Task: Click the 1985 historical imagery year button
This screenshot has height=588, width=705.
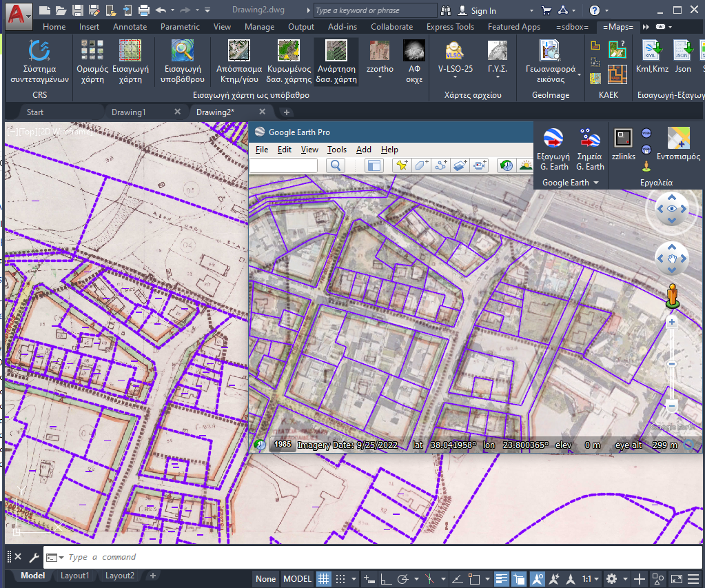Action: click(x=283, y=445)
